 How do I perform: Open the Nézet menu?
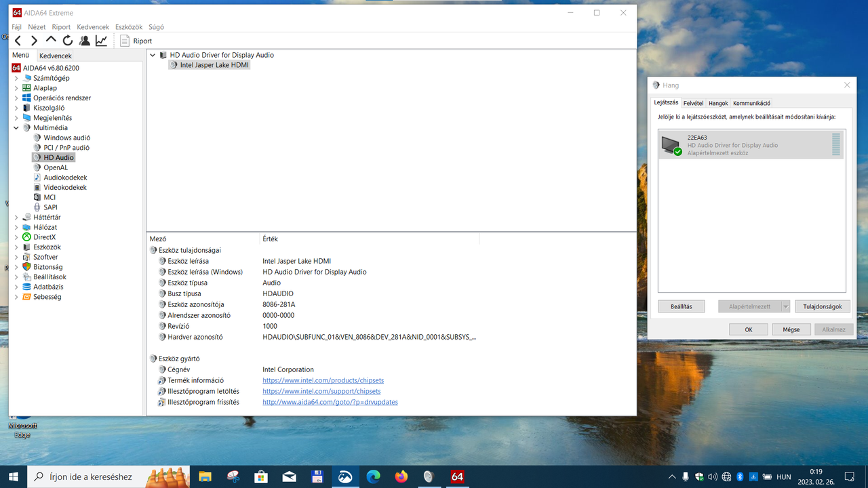pos(37,27)
